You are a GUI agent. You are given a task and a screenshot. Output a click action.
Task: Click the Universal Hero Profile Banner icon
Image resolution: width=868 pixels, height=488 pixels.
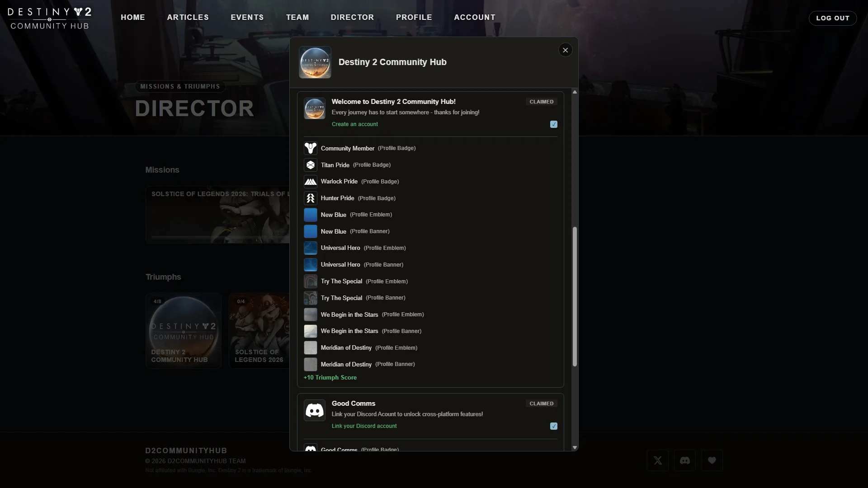click(311, 265)
